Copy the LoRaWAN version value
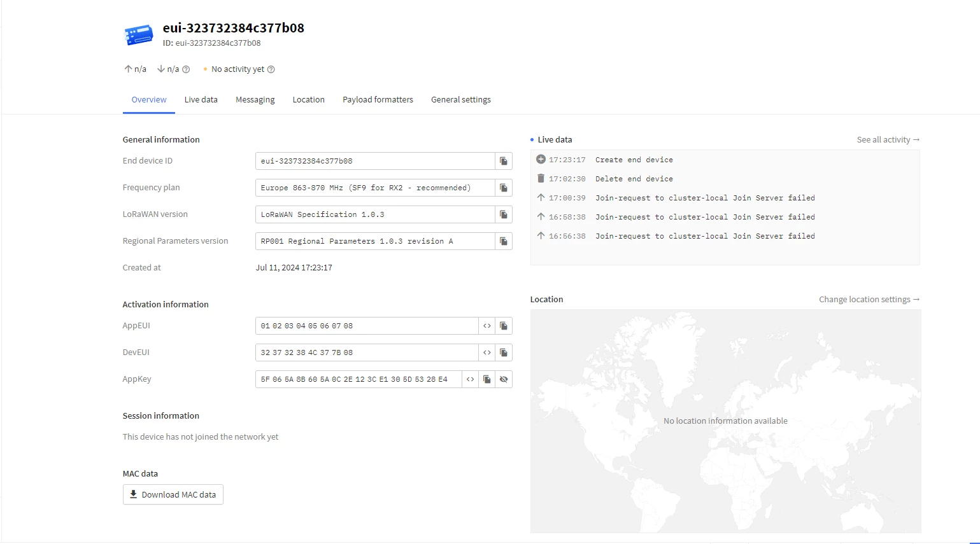Image resolution: width=980 pixels, height=544 pixels. [504, 214]
